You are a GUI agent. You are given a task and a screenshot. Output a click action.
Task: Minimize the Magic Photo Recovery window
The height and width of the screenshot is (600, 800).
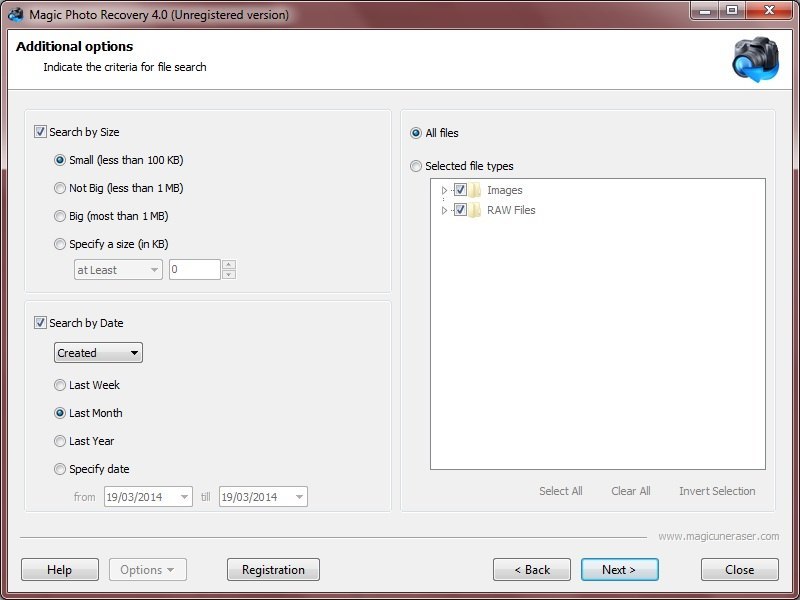click(705, 11)
